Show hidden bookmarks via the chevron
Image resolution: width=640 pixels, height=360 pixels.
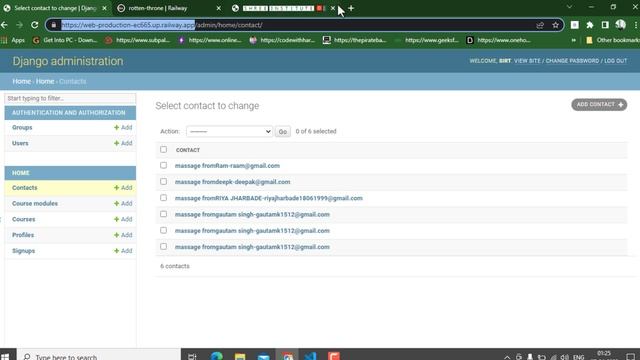coord(573,40)
